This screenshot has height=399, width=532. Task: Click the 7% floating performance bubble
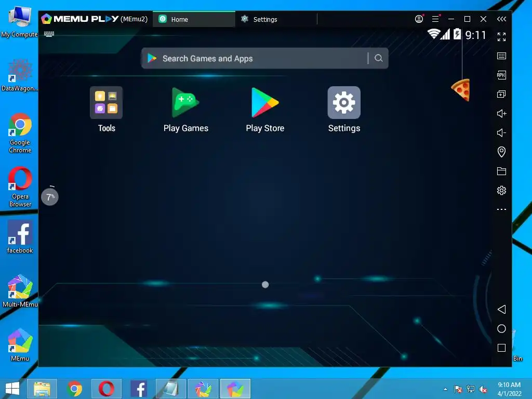click(50, 197)
